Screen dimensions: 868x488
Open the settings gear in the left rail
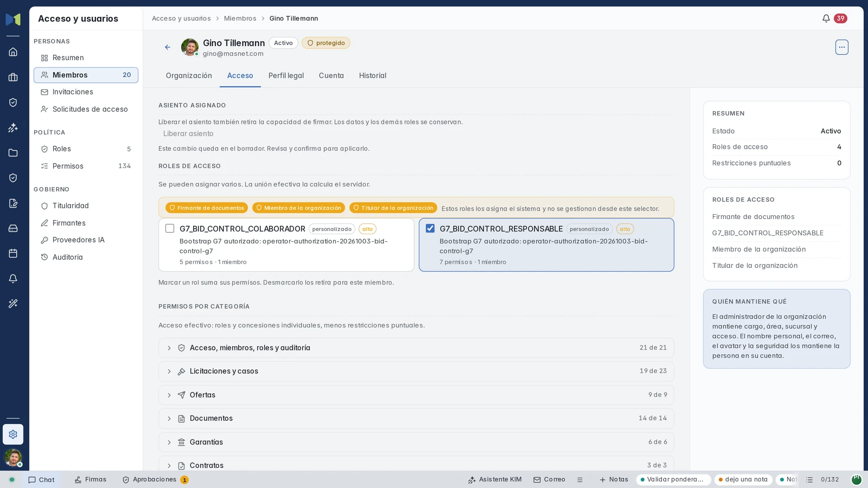(13, 434)
